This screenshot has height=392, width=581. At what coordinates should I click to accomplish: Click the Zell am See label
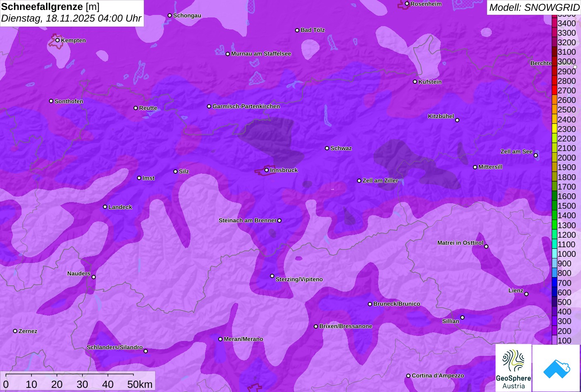pos(516,151)
